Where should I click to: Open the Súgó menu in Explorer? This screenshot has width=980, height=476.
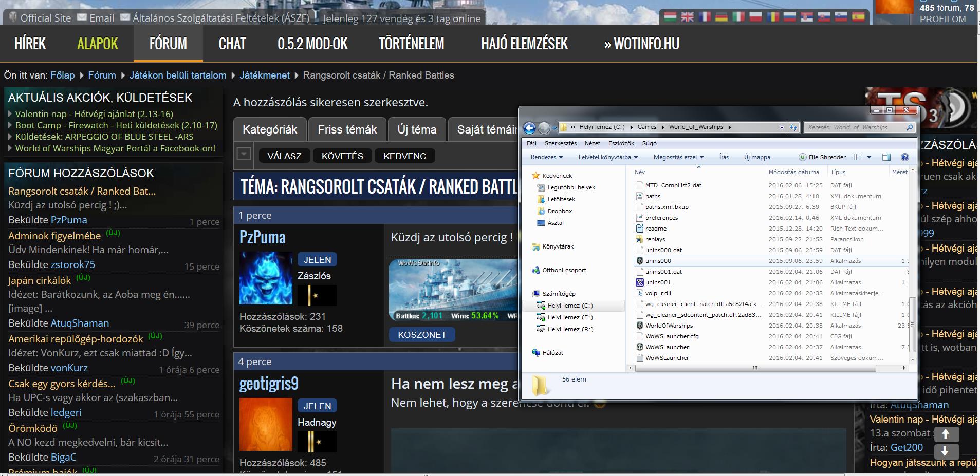click(650, 143)
